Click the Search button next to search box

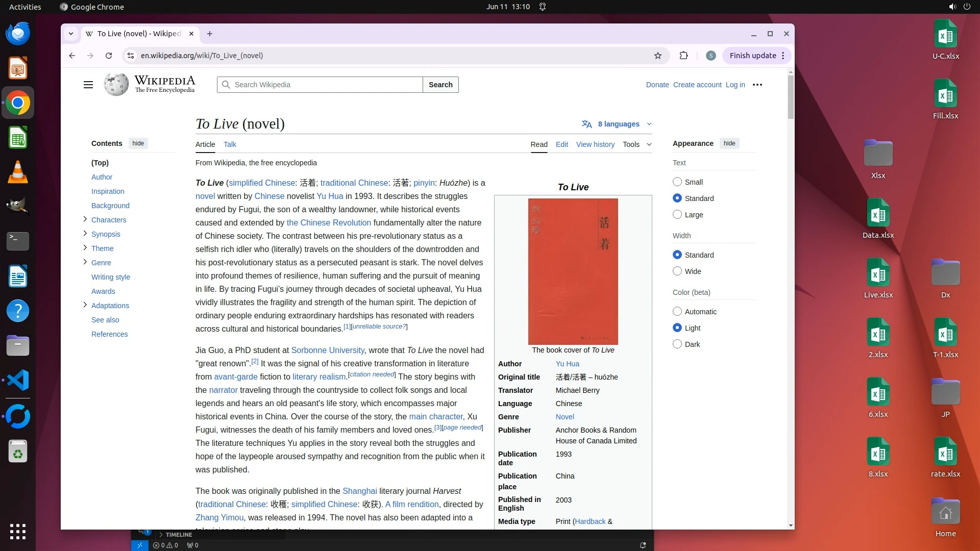pos(440,85)
